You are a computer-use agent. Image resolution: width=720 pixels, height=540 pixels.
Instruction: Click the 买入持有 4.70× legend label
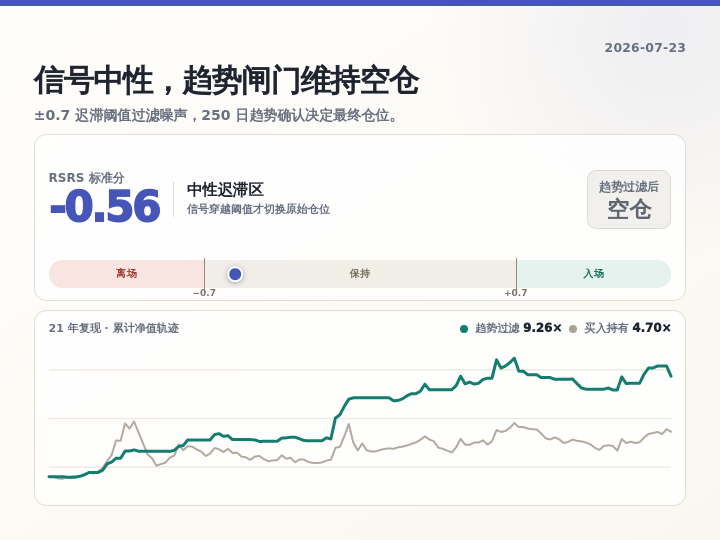coord(627,328)
